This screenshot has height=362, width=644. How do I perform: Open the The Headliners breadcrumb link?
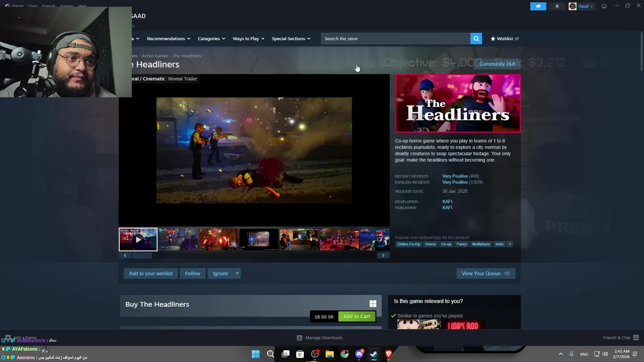click(x=187, y=56)
